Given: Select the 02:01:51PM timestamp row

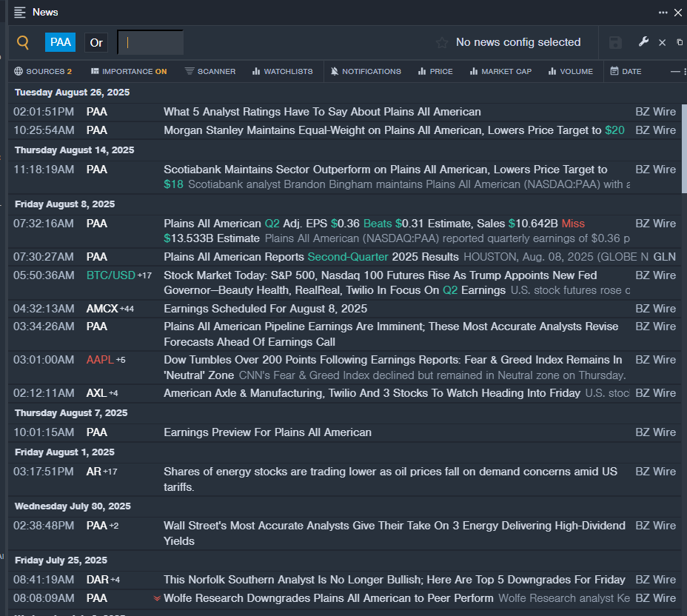Looking at the screenshot, I should tap(344, 112).
